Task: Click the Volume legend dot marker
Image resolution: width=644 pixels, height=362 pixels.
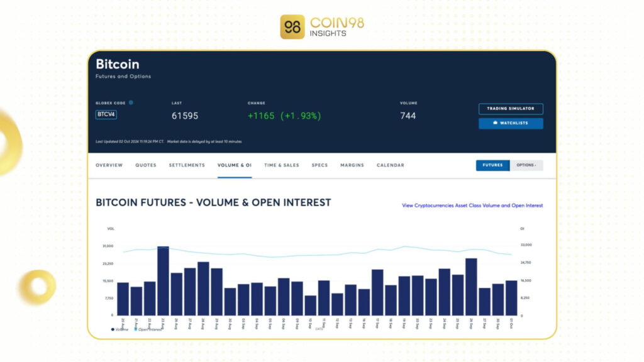Action: point(113,331)
